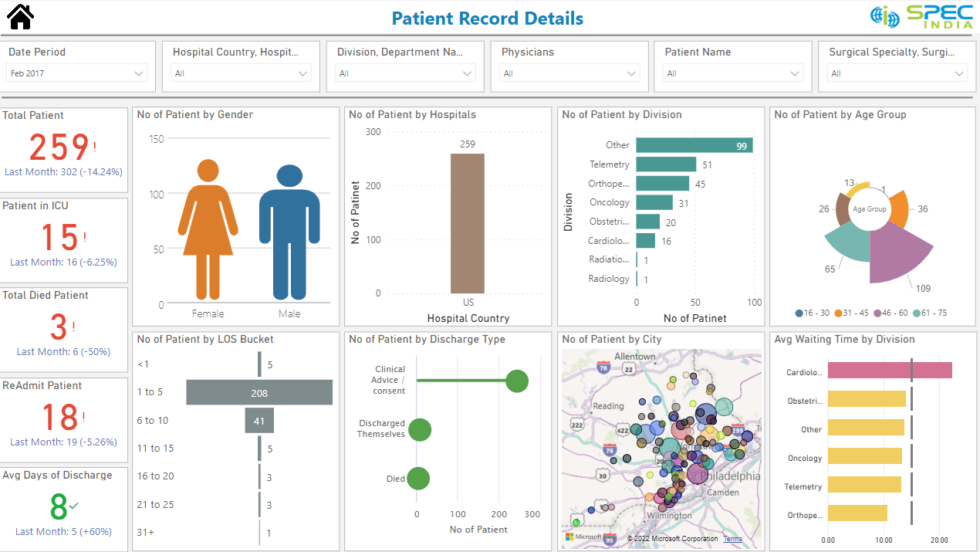Click the 'No of Patient by Gender' title

click(x=195, y=115)
